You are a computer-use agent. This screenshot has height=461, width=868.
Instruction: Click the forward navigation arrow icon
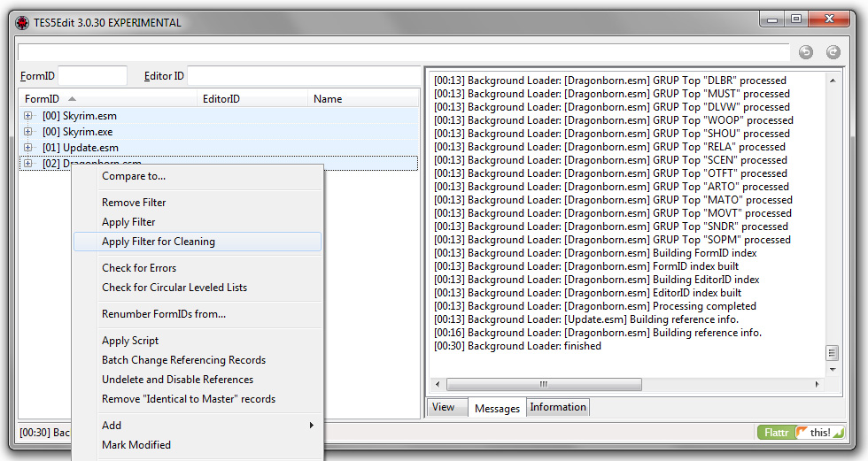[833, 52]
